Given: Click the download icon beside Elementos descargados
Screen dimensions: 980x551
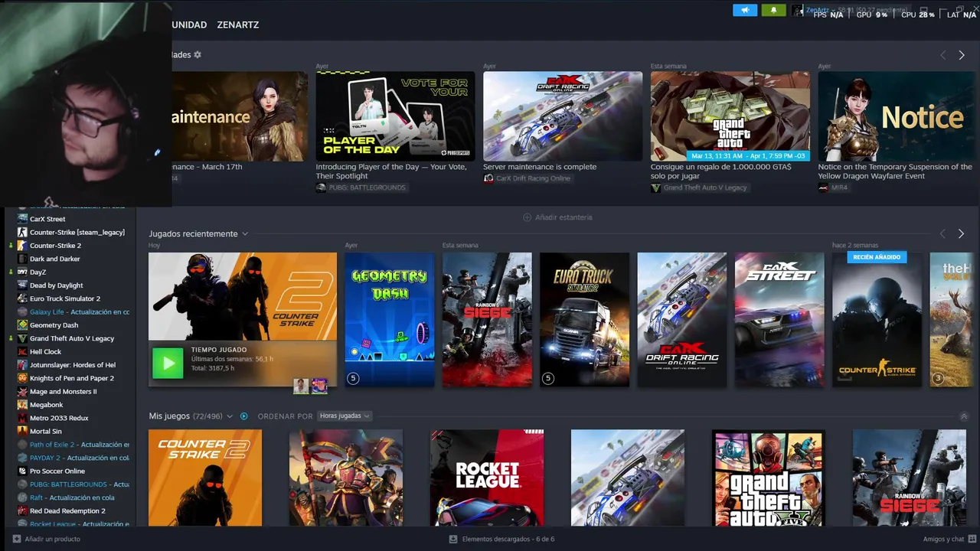Looking at the screenshot, I should 453,539.
